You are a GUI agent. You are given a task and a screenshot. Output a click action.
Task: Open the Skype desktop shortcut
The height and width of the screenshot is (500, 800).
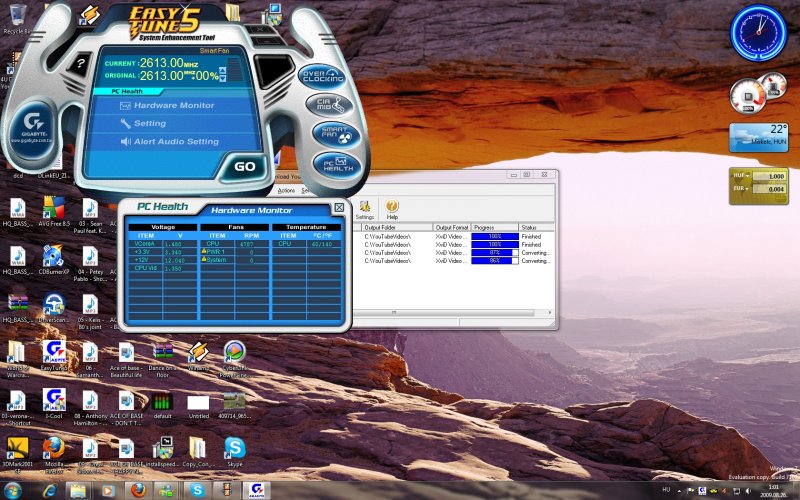pyautogui.click(x=235, y=451)
